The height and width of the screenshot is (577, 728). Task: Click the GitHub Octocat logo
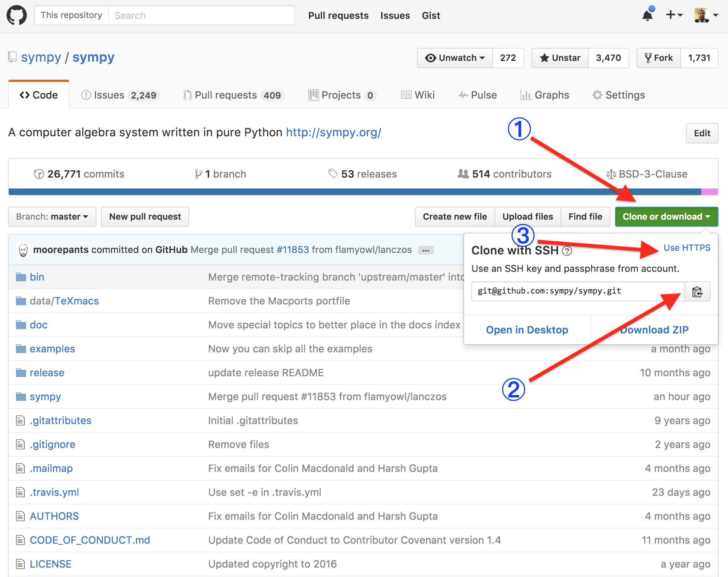coord(17,16)
